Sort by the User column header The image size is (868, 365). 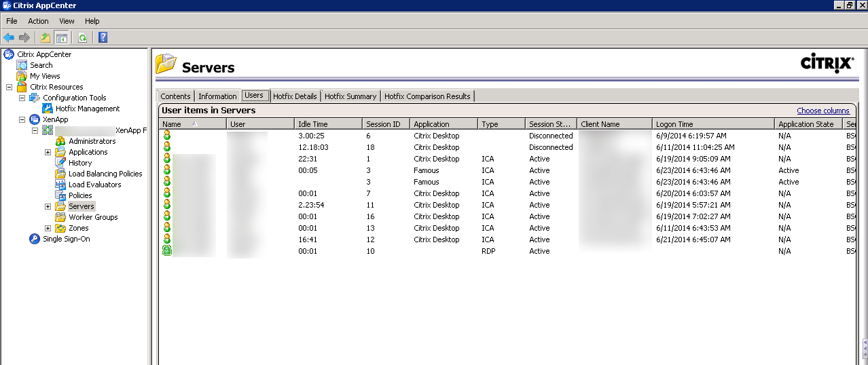tap(260, 124)
